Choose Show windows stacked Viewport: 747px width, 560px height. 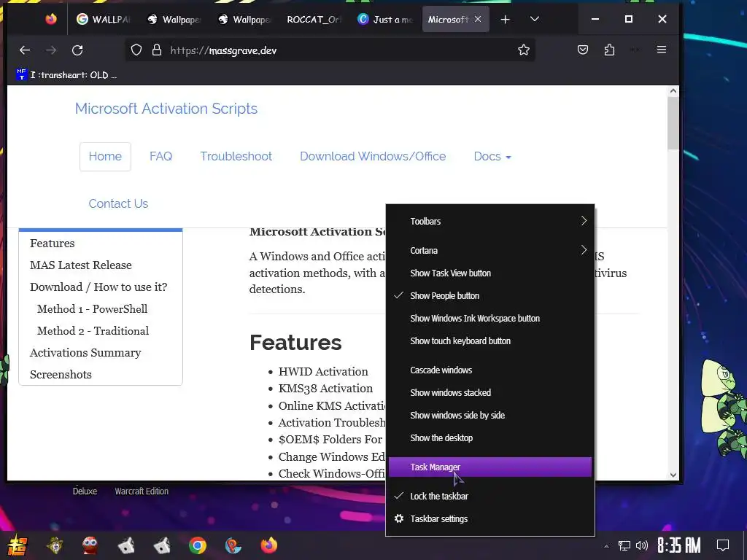click(x=489, y=393)
